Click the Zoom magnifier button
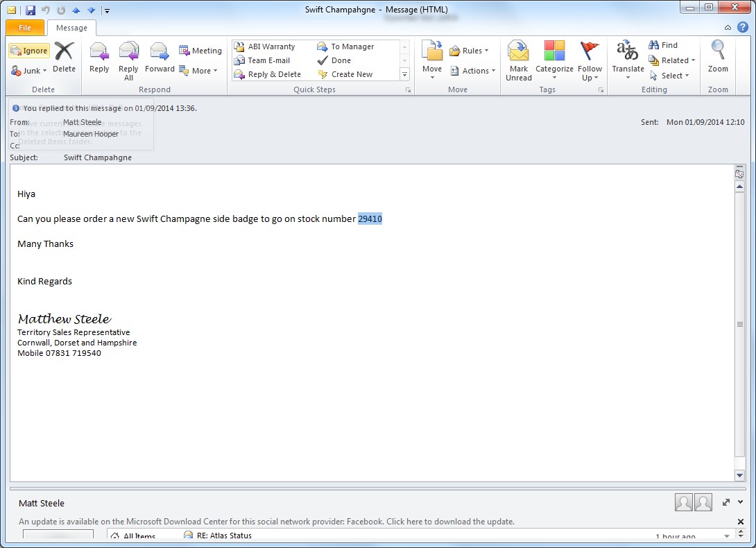Screen dimensions: 756x548 tap(717, 56)
